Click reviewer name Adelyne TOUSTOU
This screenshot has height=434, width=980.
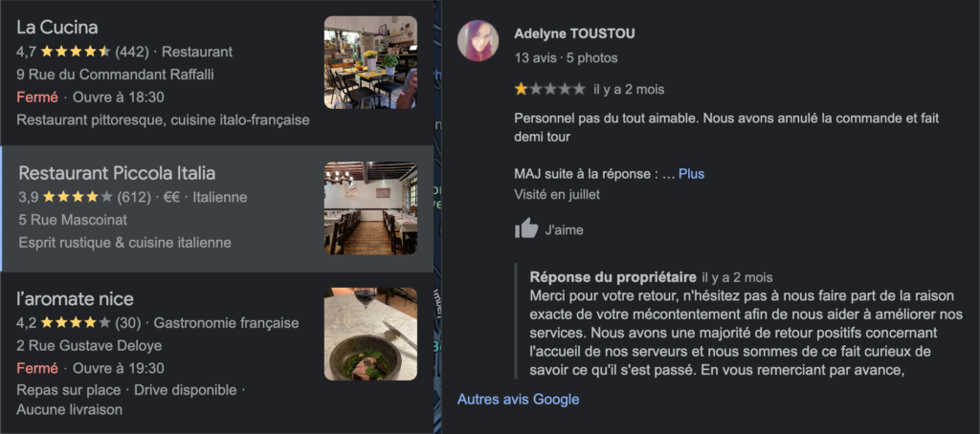574,33
